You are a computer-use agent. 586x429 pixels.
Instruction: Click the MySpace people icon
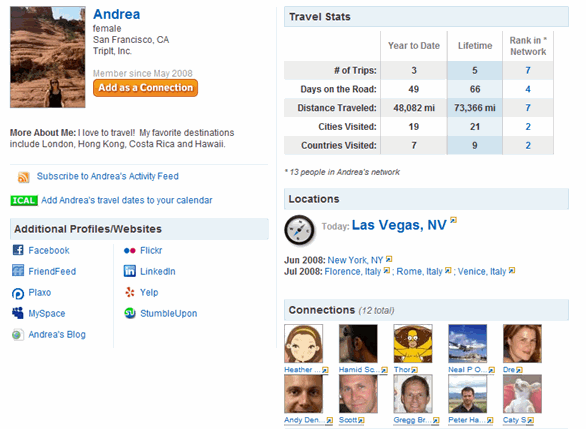[x=18, y=313]
